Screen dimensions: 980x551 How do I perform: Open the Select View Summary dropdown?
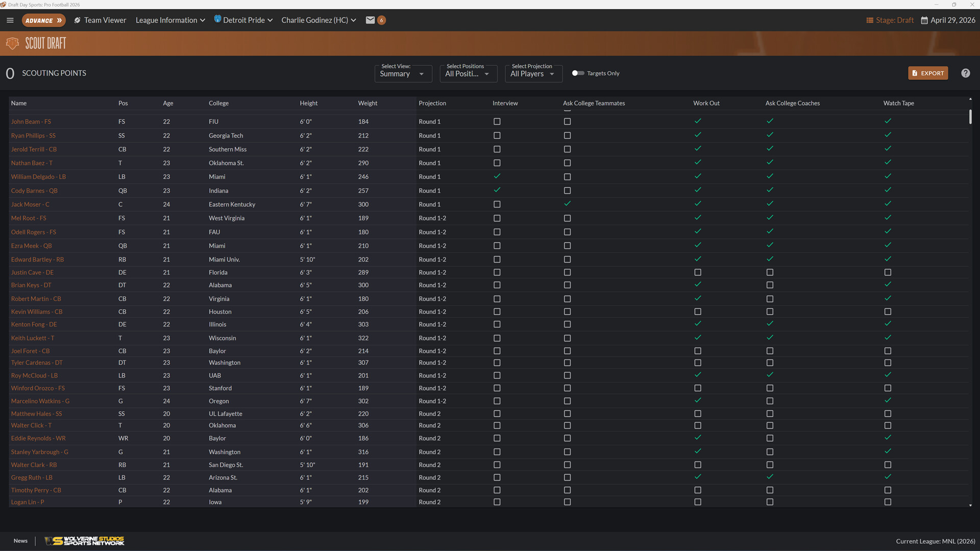(403, 73)
